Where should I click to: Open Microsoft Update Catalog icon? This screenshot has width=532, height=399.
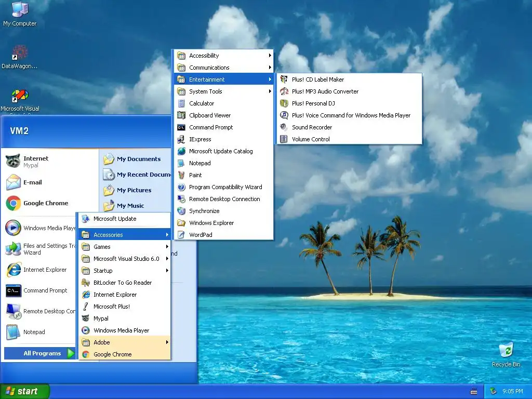pos(181,151)
